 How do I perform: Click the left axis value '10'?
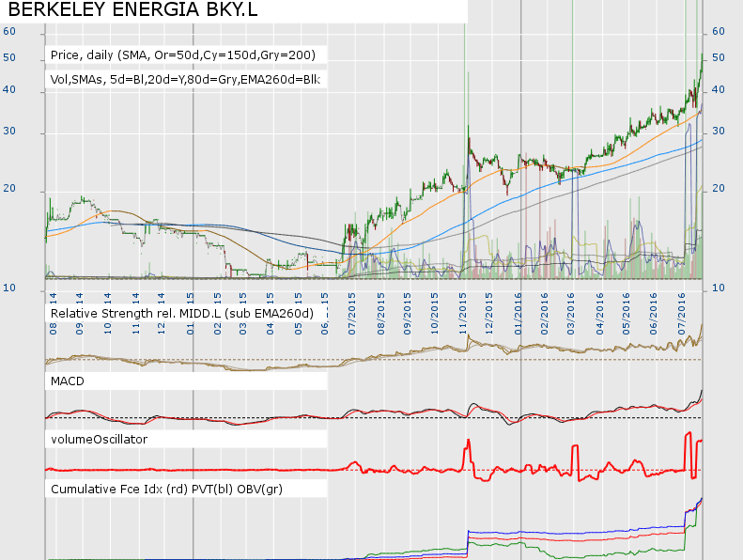point(9,288)
